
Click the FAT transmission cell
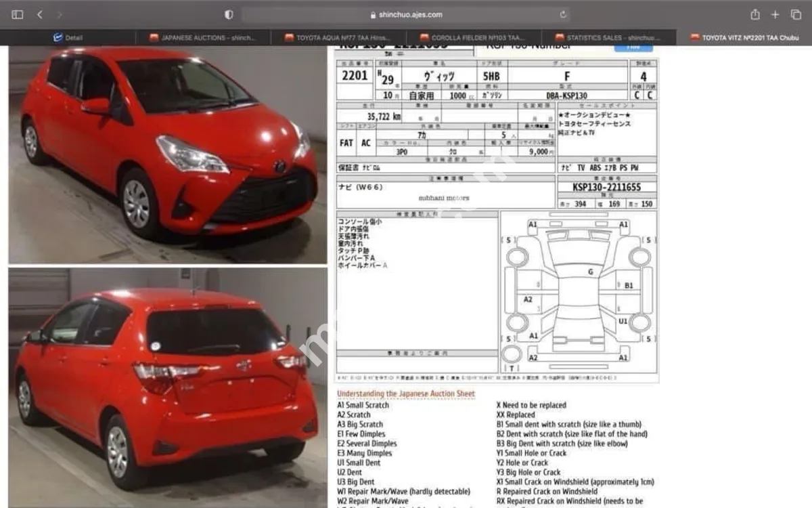pos(346,143)
